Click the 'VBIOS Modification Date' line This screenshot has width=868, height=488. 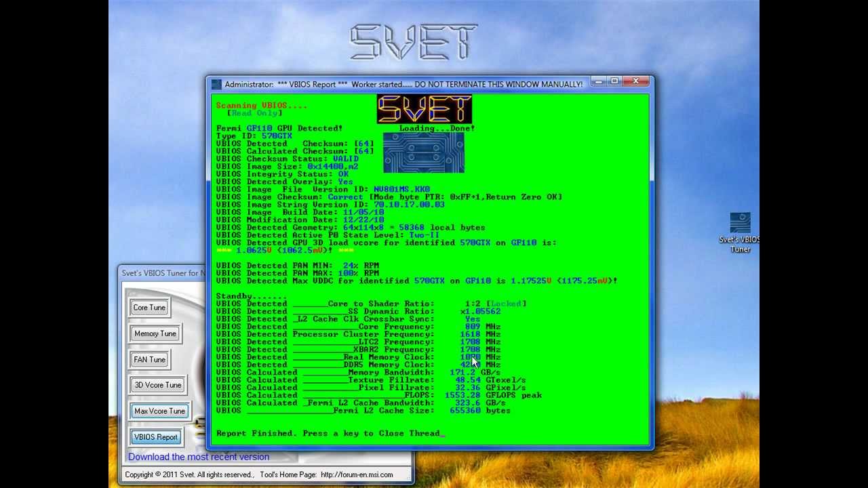tap(300, 220)
